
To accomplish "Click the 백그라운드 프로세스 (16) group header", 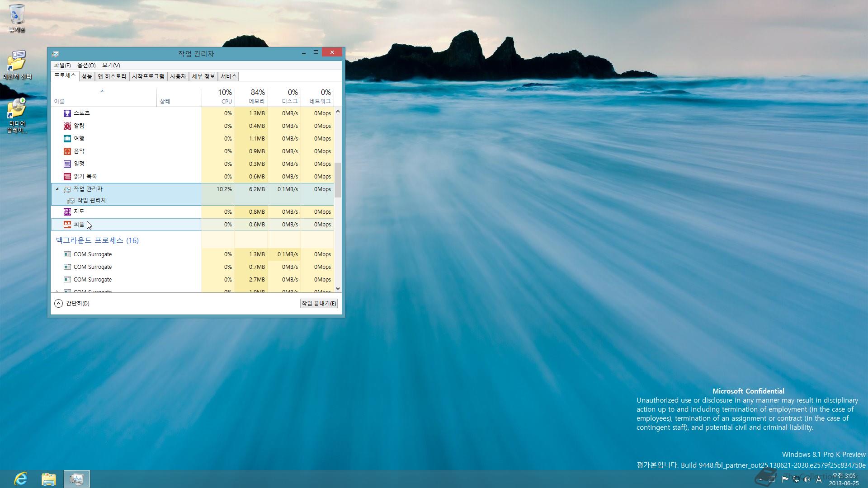I will [x=97, y=240].
